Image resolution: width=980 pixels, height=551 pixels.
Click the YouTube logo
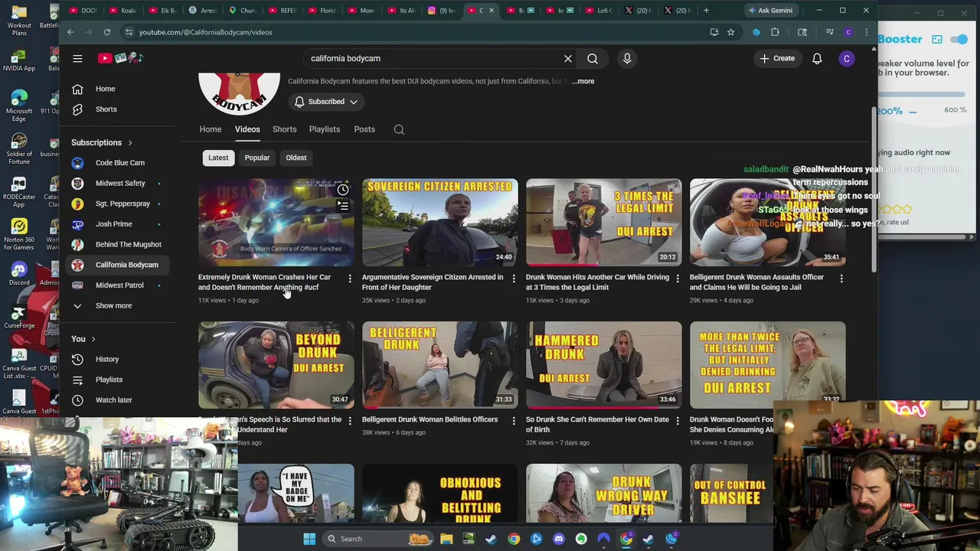pos(120,58)
